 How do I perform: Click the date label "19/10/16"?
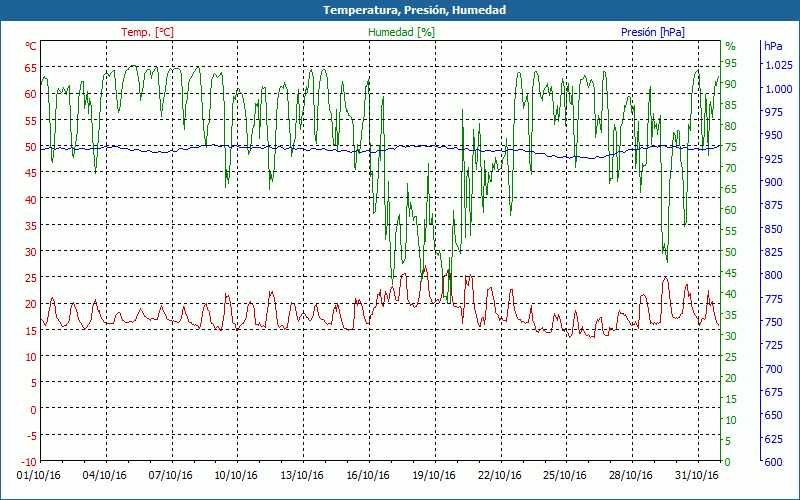[434, 476]
